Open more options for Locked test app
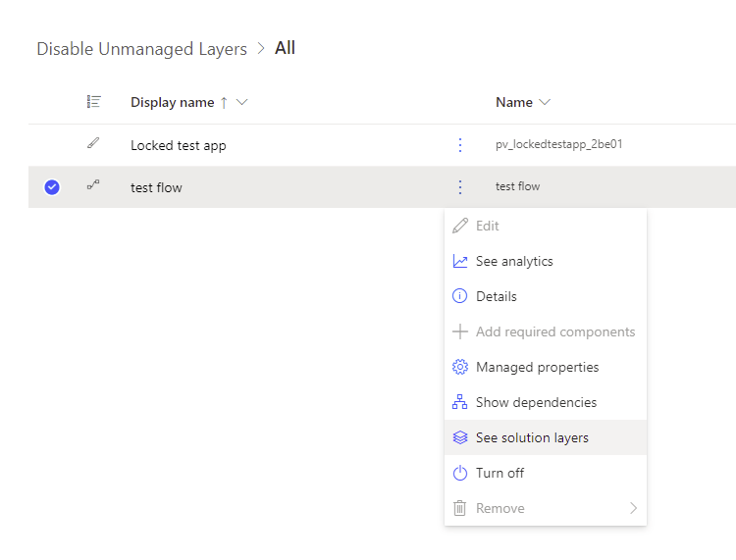The height and width of the screenshot is (560, 736). 460,145
